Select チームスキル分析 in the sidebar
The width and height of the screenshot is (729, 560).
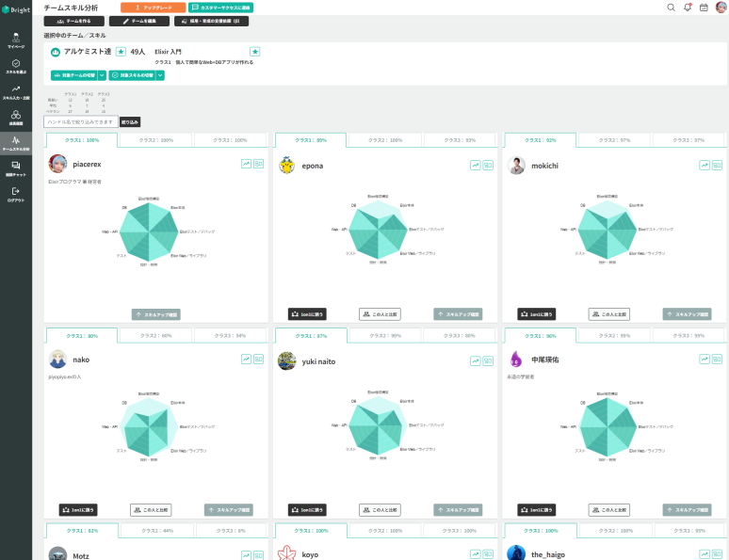pos(16,144)
